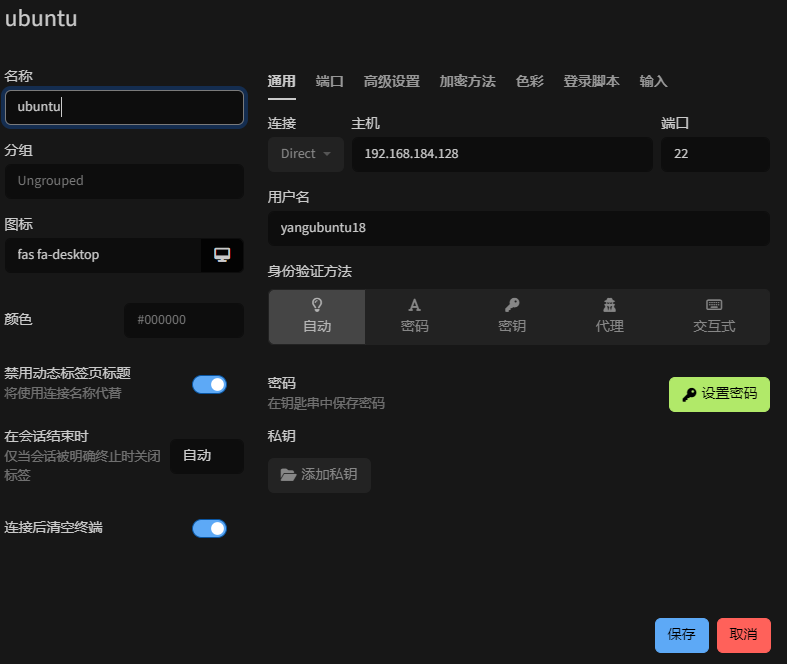Click the 主机 IP address field
This screenshot has height=664, width=787.
[x=501, y=154]
